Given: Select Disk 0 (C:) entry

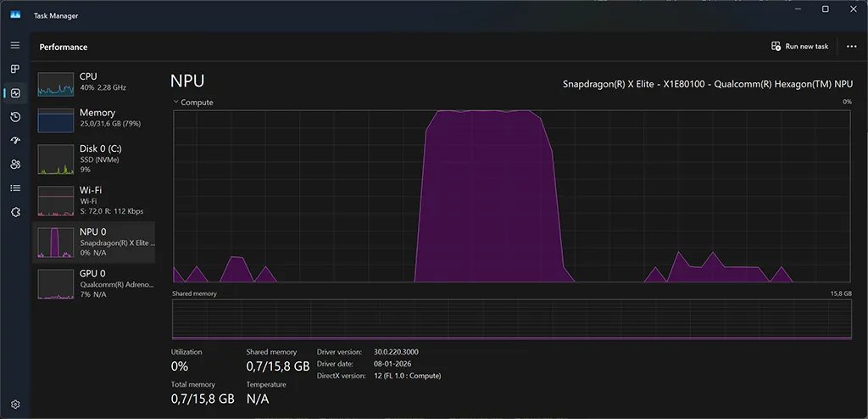Looking at the screenshot, I should coord(93,159).
